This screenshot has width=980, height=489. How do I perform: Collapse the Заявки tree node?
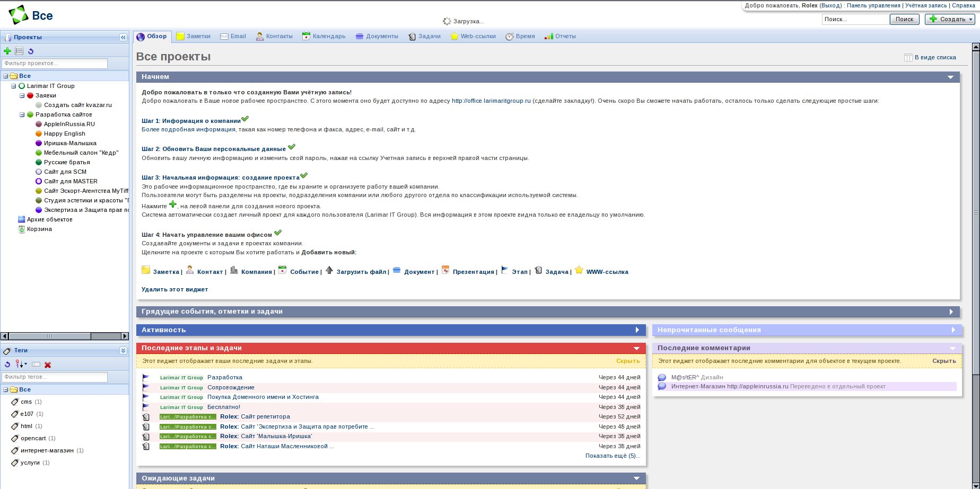point(22,96)
